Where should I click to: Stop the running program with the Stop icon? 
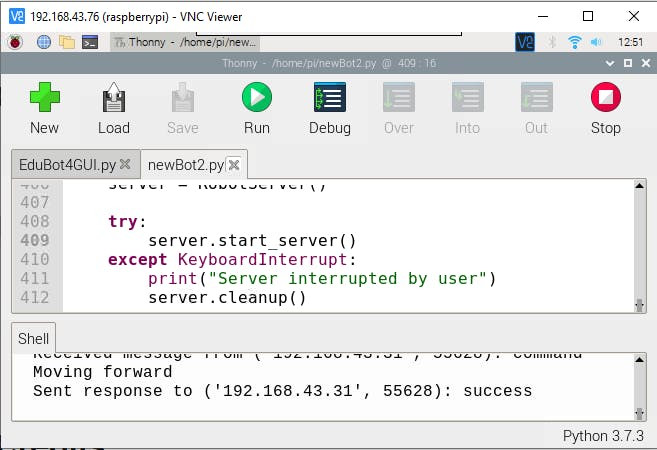click(x=606, y=97)
